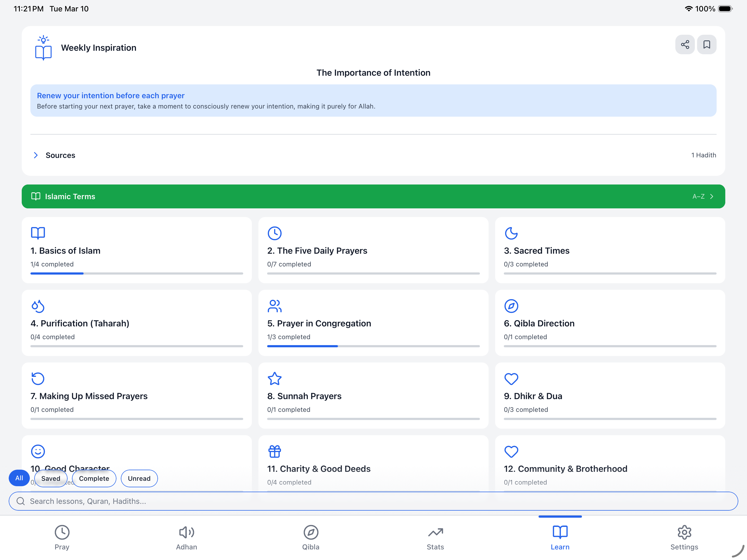Click The Importance of Intention title
Image resolution: width=747 pixels, height=560 pixels.
373,73
